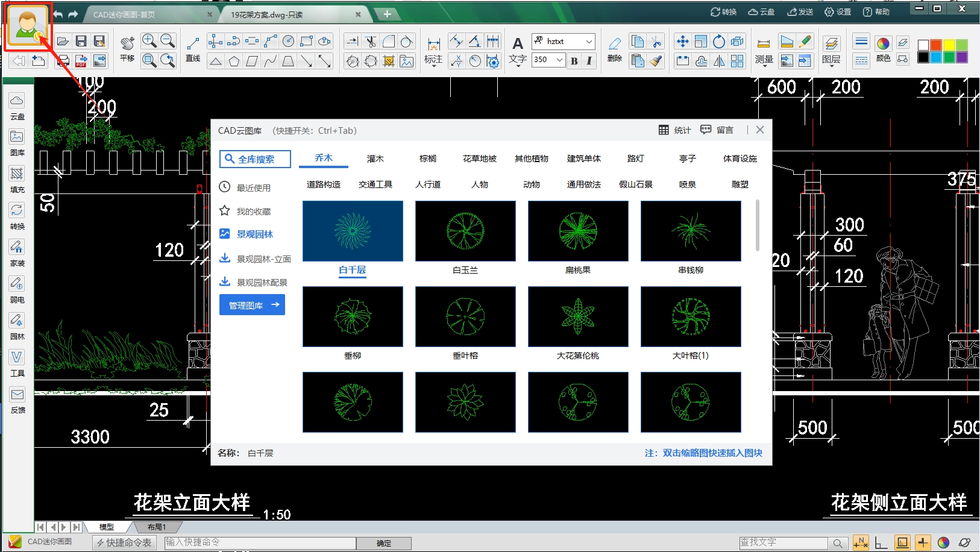Open 我的收藏 favorites list
The image size is (980, 552).
coord(245,211)
